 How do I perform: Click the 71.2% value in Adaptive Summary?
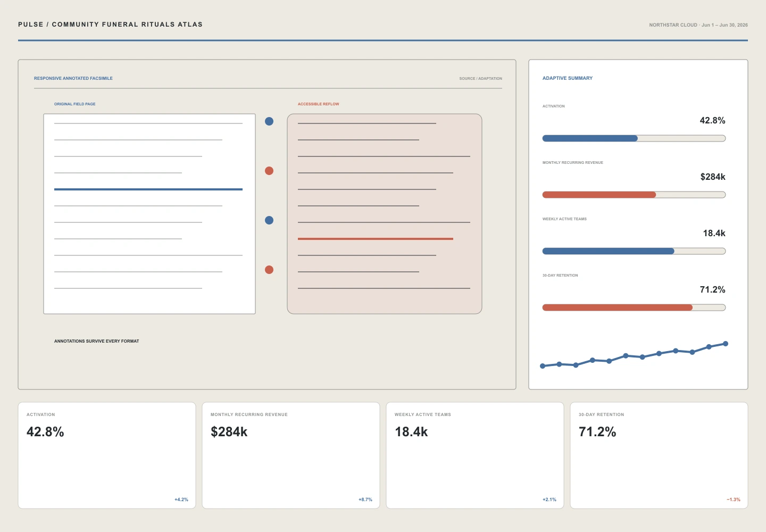pos(713,290)
